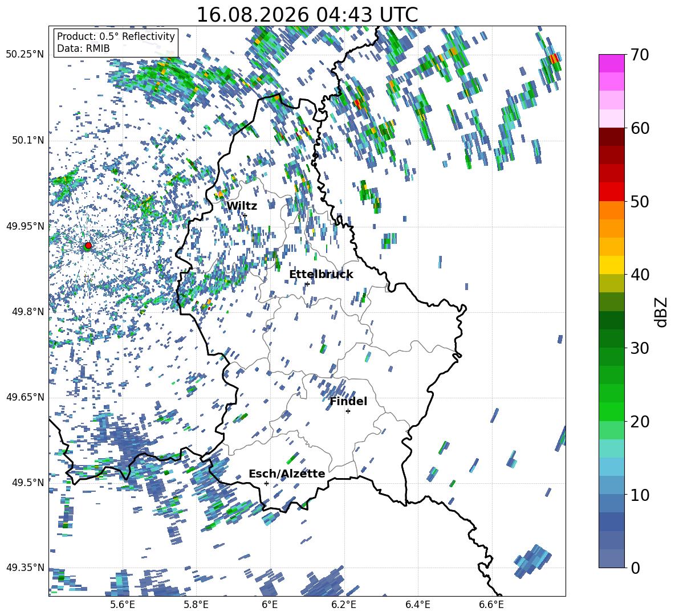Click the 50.25°N latitude tick label

(x=25, y=55)
